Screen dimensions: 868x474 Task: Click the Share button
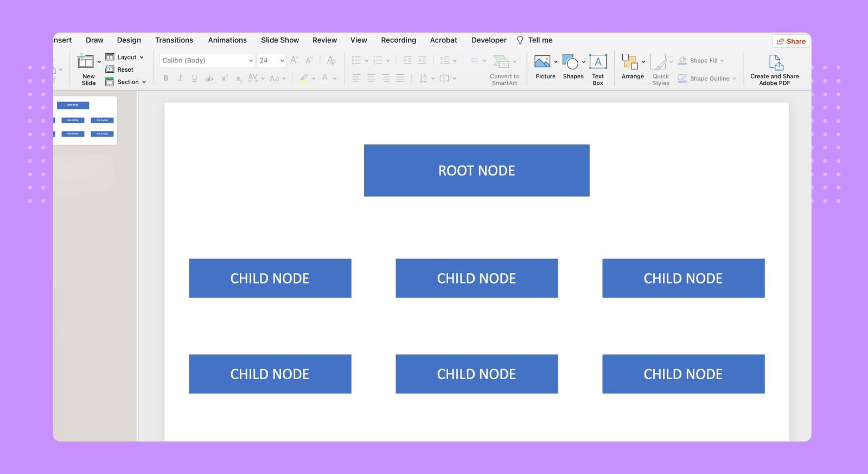[x=791, y=41]
